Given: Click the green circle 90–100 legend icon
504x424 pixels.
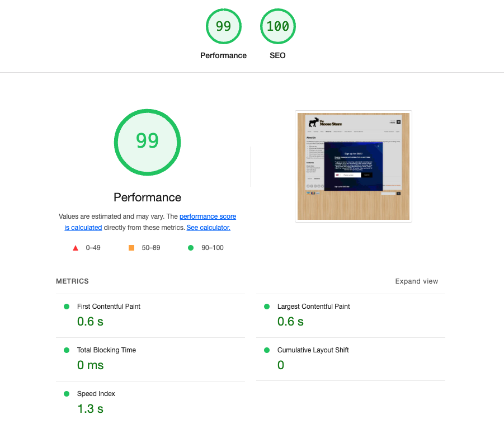Looking at the screenshot, I should [191, 248].
